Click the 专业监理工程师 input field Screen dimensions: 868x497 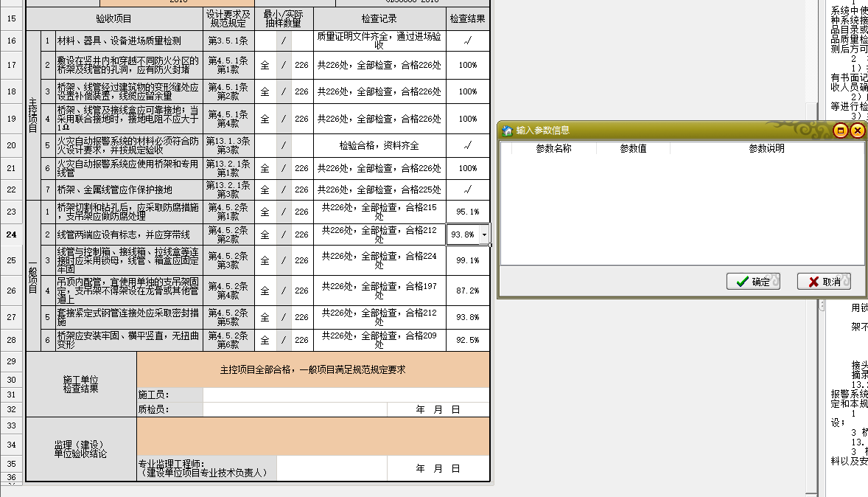click(x=332, y=466)
